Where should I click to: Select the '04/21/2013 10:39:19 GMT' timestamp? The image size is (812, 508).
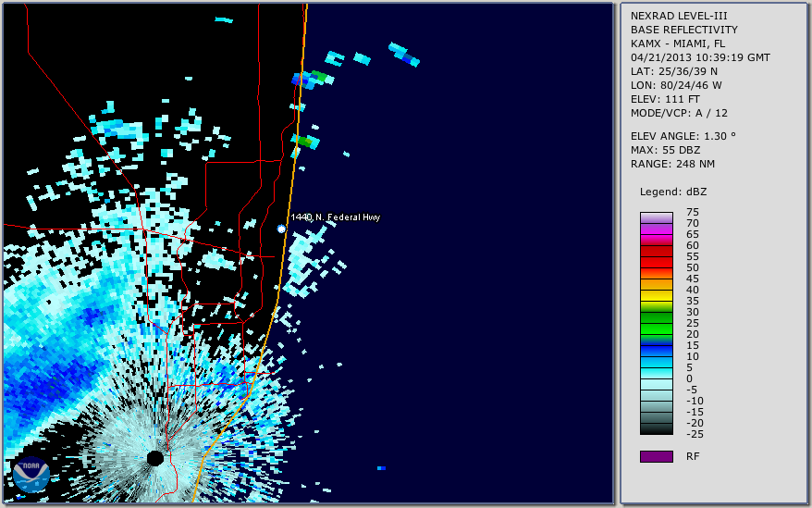point(700,57)
